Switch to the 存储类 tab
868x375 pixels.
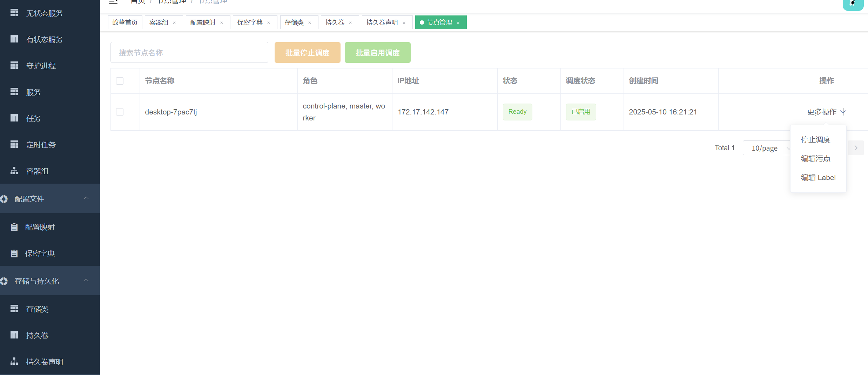click(294, 22)
